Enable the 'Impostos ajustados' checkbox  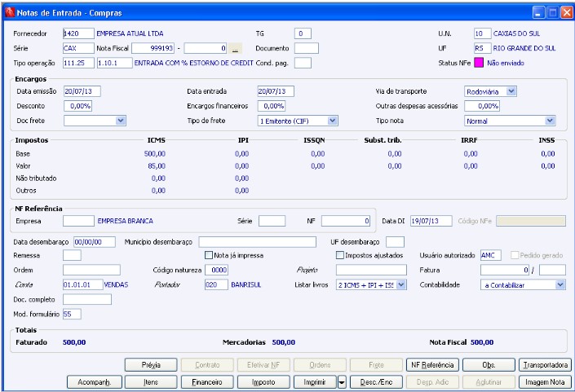click(340, 255)
